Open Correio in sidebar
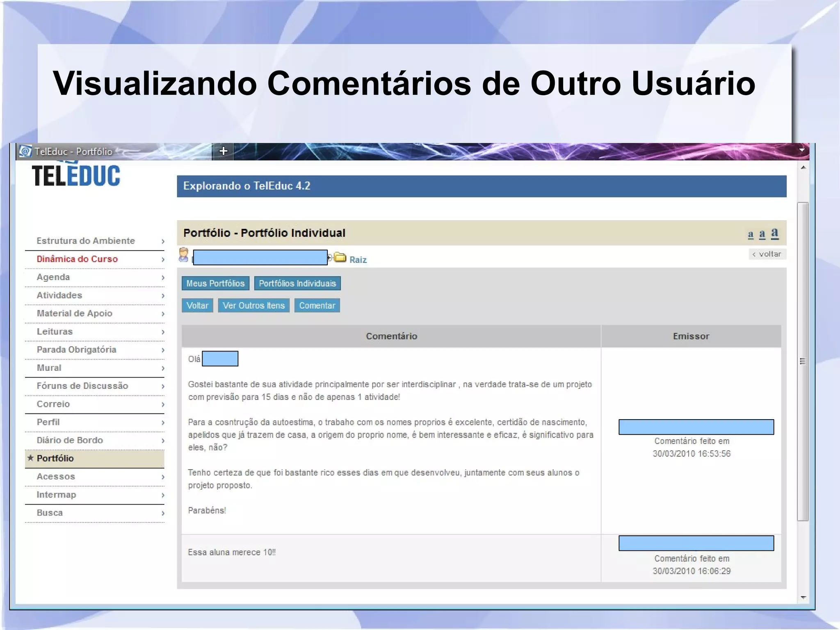 tap(53, 404)
